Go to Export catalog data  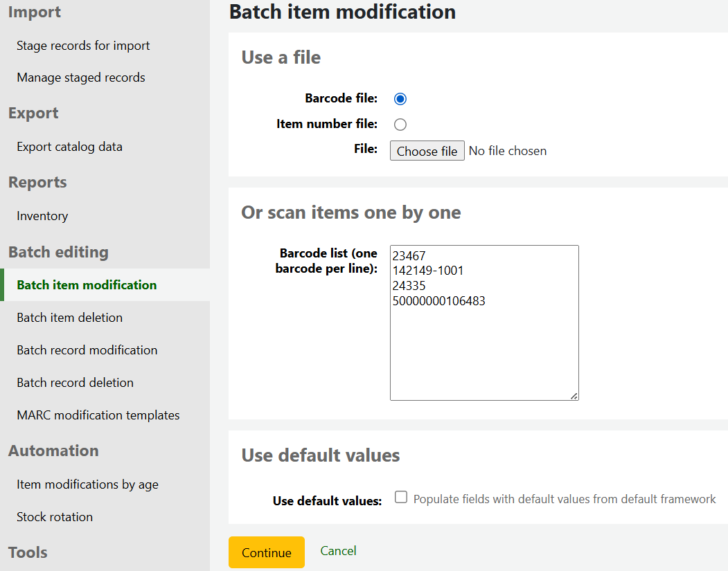pos(69,147)
